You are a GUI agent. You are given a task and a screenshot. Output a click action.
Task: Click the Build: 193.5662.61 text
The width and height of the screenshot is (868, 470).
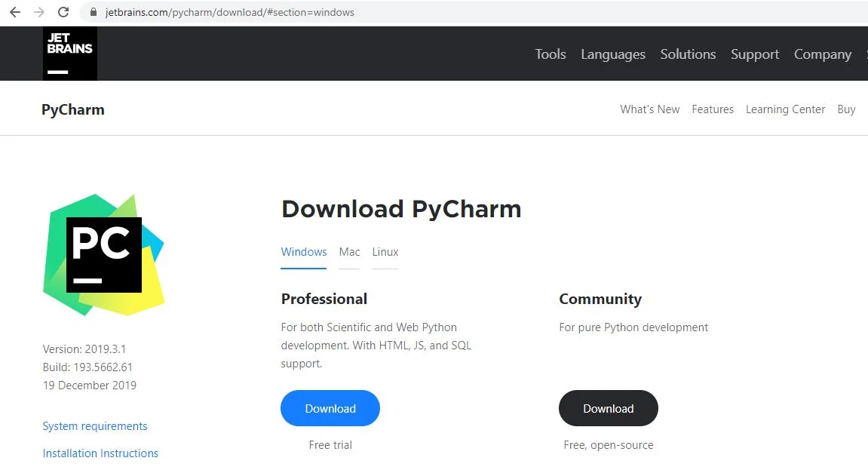click(x=87, y=367)
